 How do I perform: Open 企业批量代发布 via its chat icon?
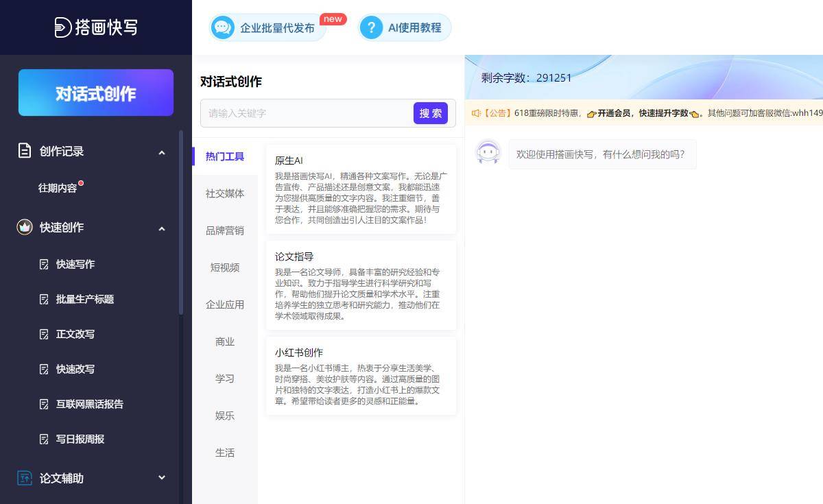[223, 28]
